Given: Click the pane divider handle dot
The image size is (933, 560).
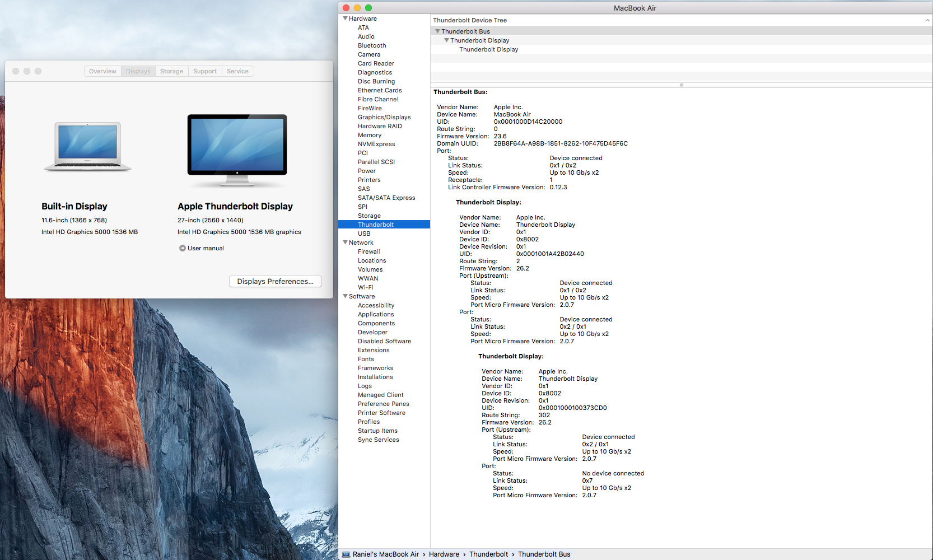Looking at the screenshot, I should tap(682, 85).
